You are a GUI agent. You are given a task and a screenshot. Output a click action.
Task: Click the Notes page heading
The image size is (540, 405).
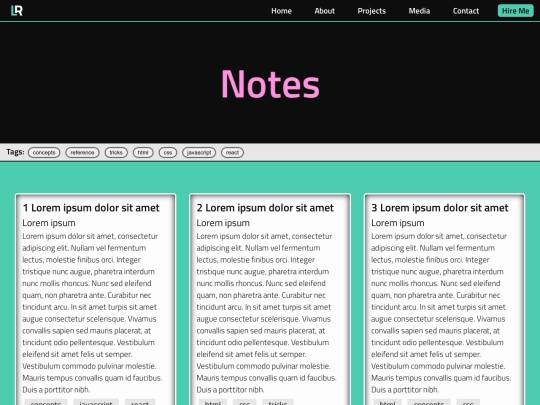pos(270,84)
